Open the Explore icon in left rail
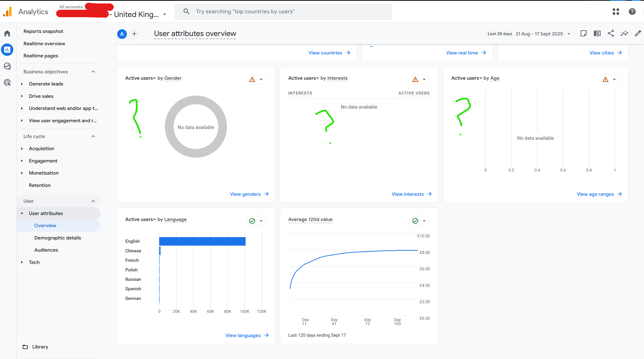Image resolution: width=644 pixels, height=359 pixels. [7, 66]
